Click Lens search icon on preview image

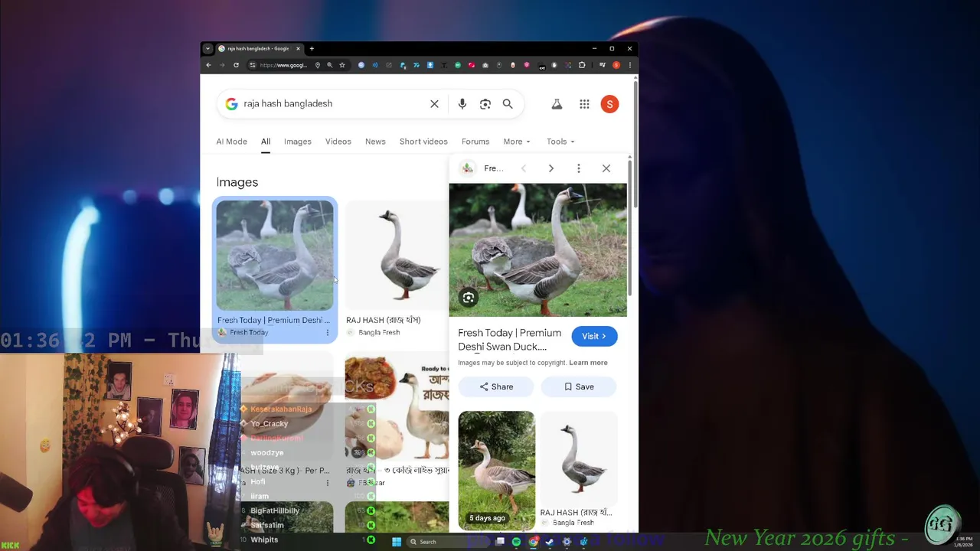point(468,298)
